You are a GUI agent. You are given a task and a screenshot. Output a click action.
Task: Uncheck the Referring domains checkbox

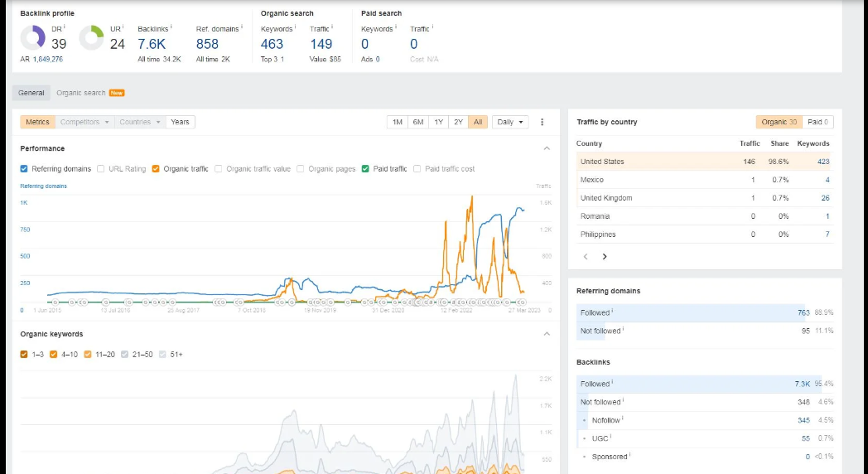[x=25, y=169]
